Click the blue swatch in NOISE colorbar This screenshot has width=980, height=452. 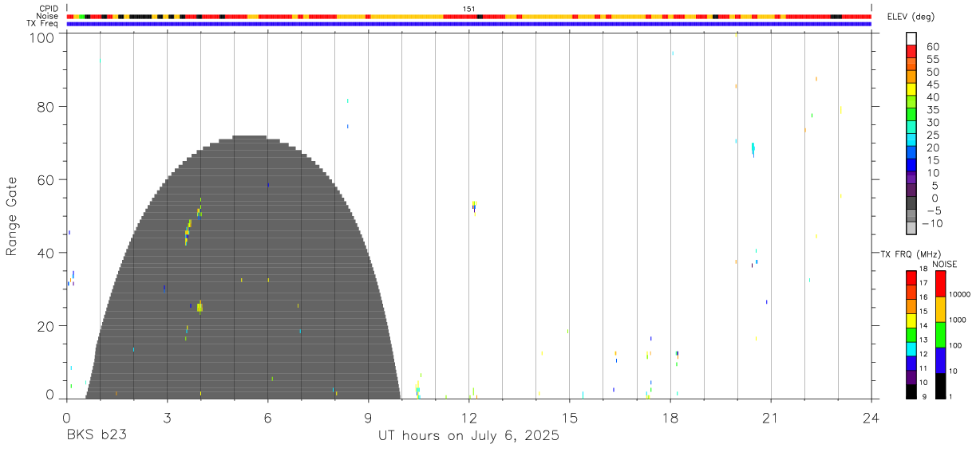[x=940, y=360]
